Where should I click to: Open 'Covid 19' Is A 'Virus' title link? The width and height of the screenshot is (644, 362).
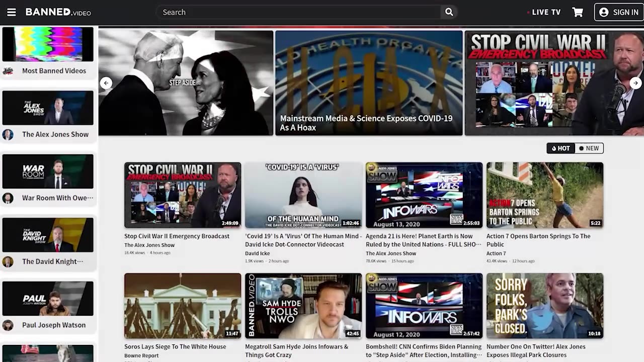303,240
